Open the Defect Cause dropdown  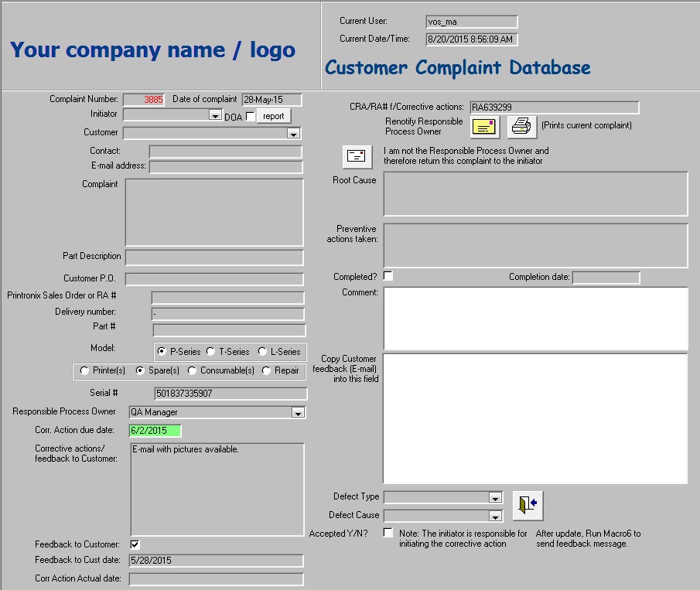pos(495,516)
